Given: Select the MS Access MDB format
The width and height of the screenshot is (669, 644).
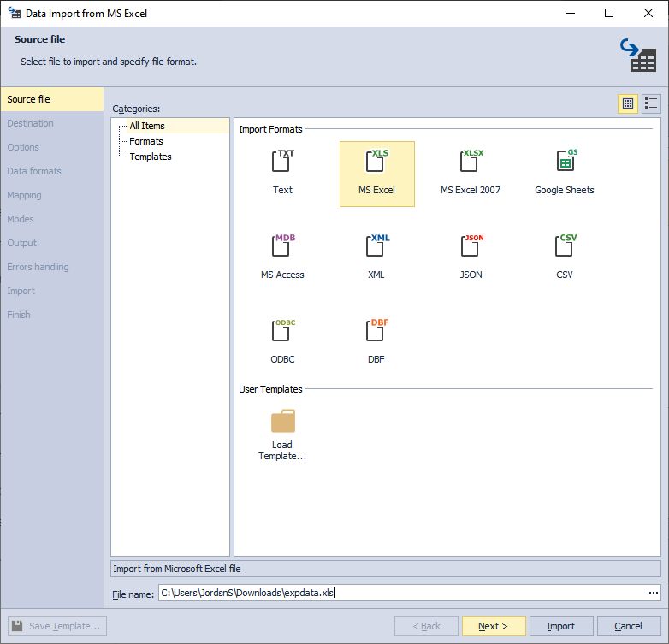Looking at the screenshot, I should point(282,258).
